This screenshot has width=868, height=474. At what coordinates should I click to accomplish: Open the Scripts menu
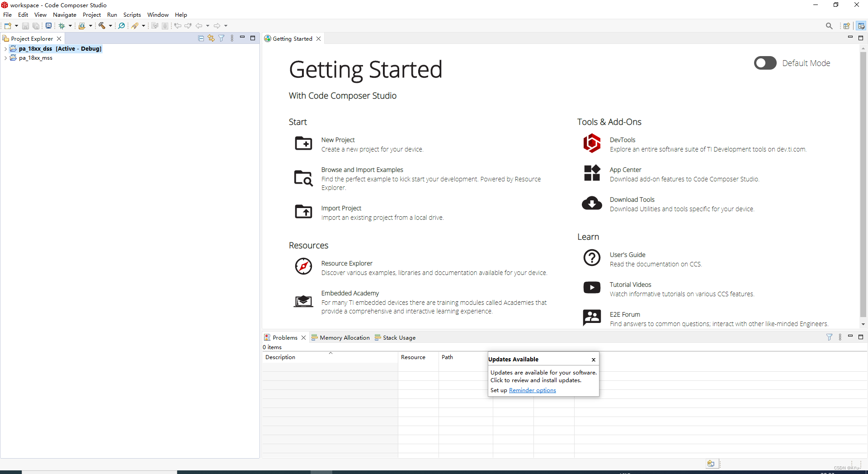pyautogui.click(x=132, y=15)
